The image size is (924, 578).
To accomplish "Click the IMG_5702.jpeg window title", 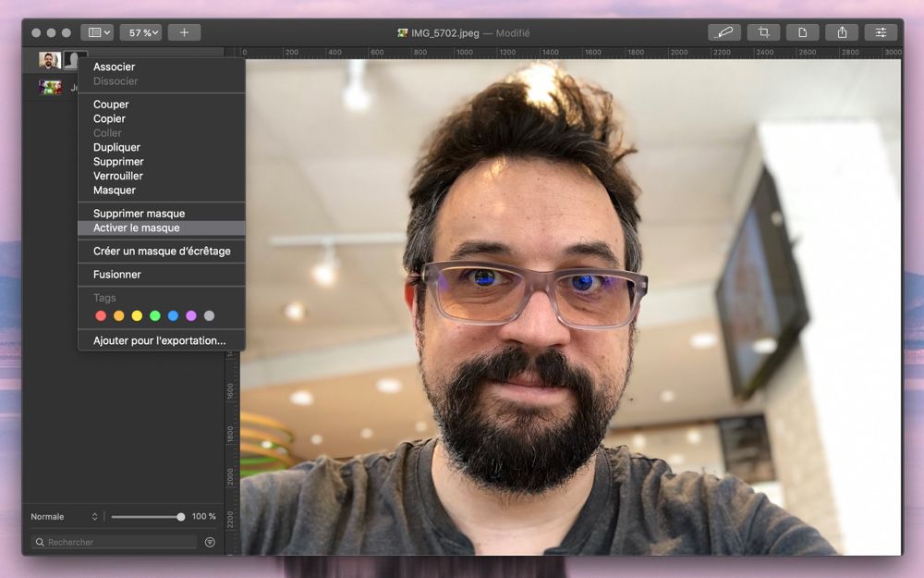I will point(445,33).
